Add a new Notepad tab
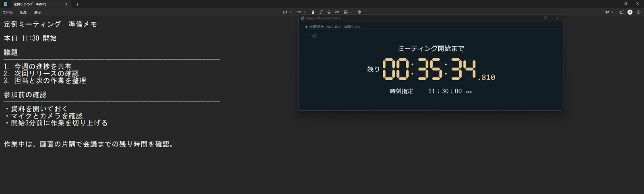The height and width of the screenshot is (194, 644). coord(77,4)
